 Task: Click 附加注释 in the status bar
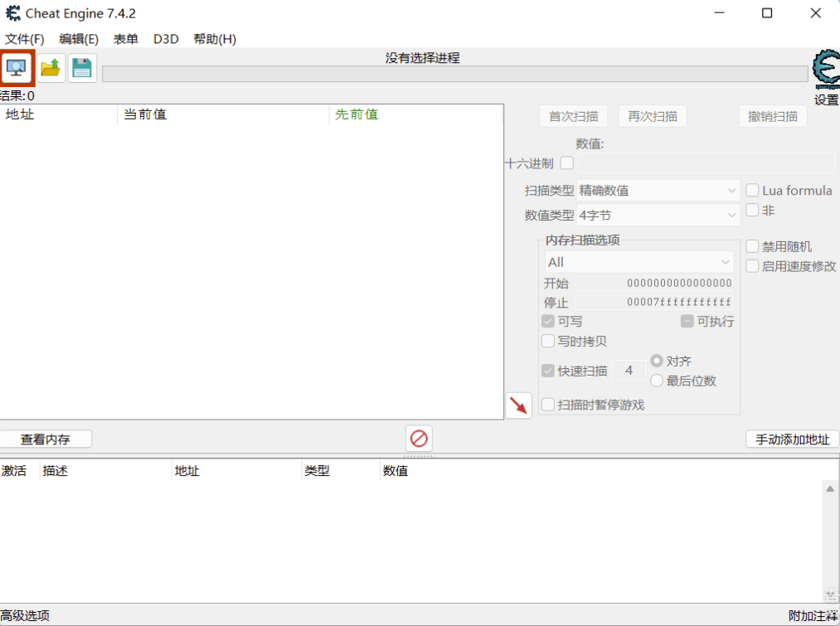813,616
